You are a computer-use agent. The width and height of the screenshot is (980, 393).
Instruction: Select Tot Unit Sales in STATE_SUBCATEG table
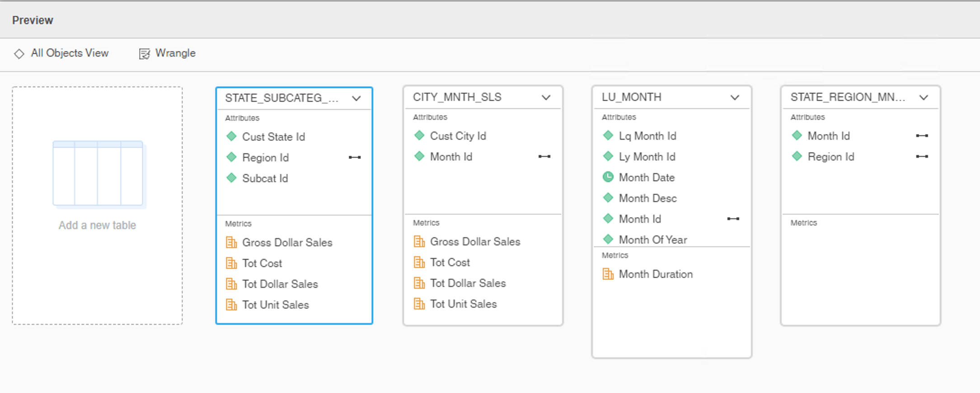click(276, 304)
